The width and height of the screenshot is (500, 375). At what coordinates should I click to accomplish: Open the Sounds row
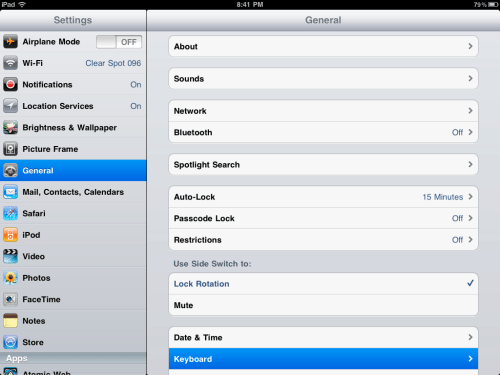323,79
